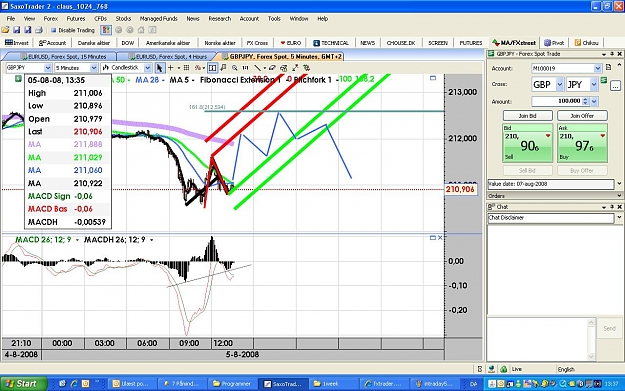Click the Windows Start button
Screen dimensions: 625x391
[23, 383]
